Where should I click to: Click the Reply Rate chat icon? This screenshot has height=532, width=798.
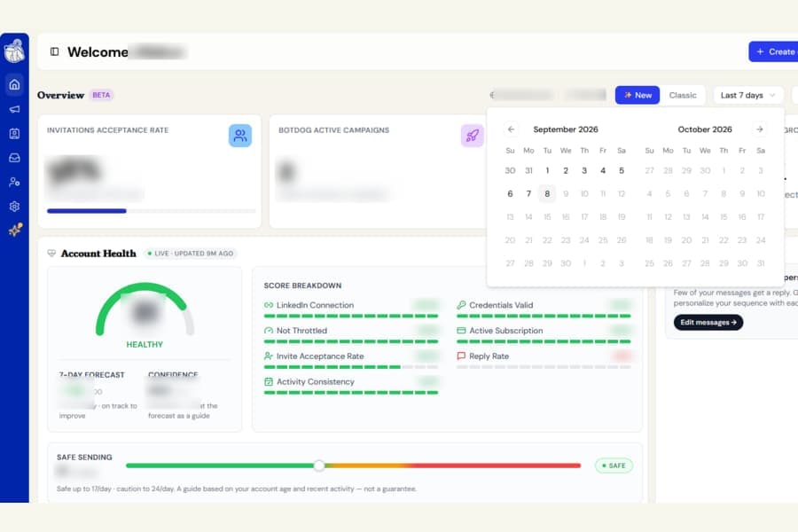(x=461, y=356)
